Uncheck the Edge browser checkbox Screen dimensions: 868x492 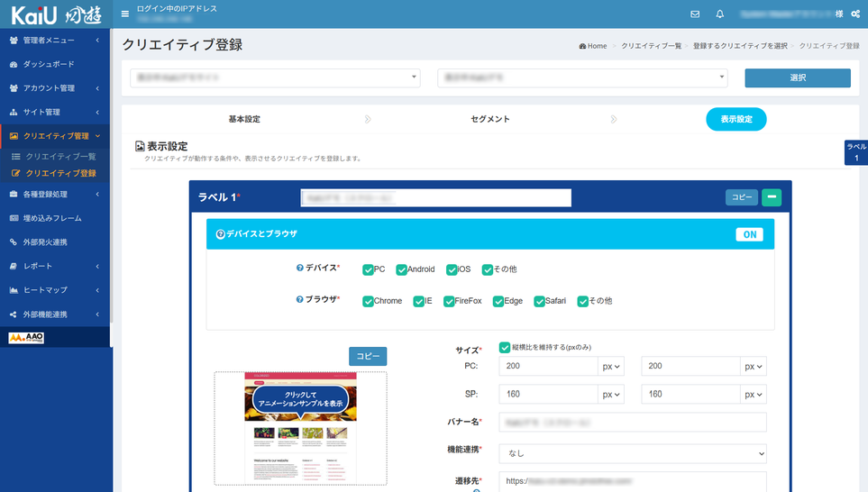[x=498, y=301]
